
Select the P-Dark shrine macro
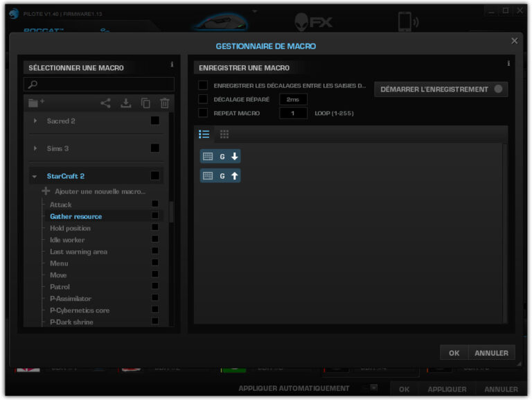pos(71,322)
